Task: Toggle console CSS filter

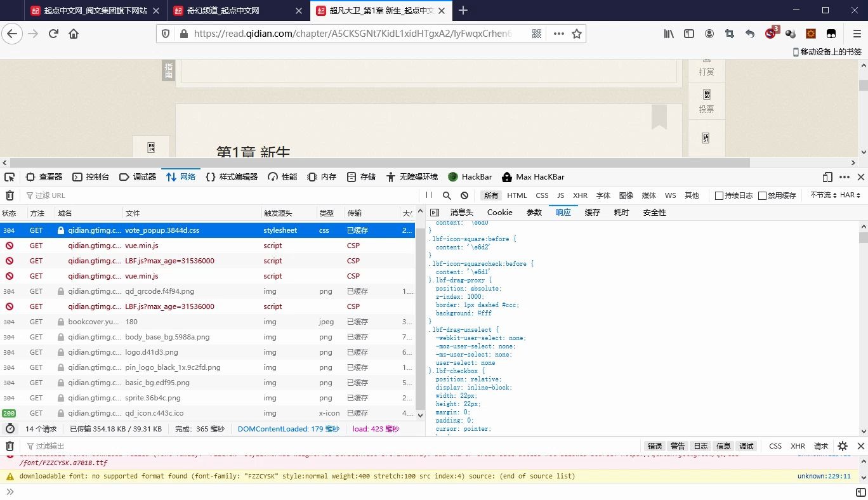Action: click(775, 446)
